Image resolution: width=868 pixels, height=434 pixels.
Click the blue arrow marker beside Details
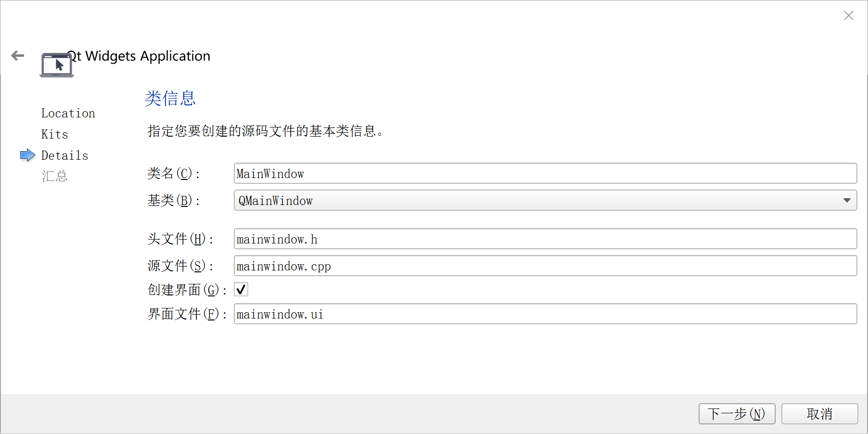(27, 155)
